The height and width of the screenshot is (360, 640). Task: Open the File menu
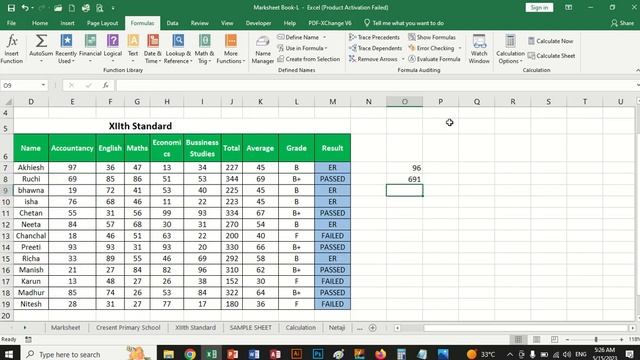click(11, 23)
